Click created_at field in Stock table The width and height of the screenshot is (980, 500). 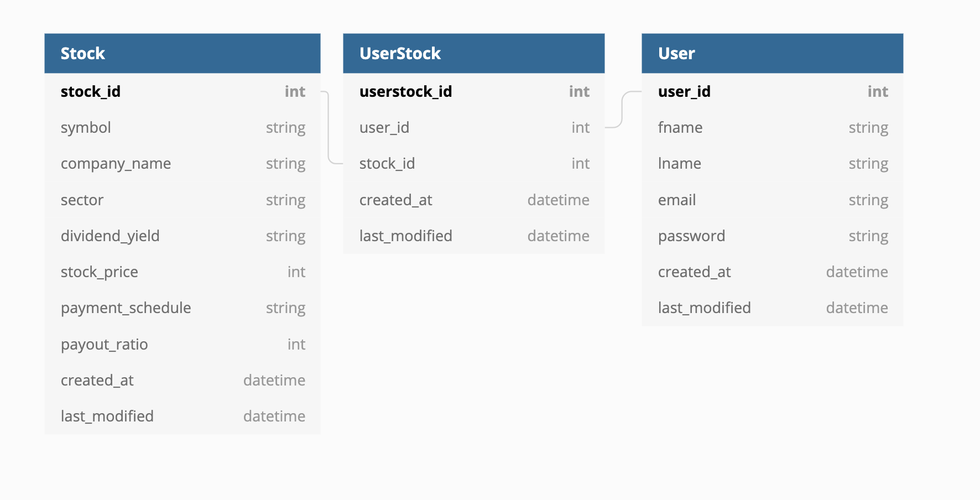97,381
